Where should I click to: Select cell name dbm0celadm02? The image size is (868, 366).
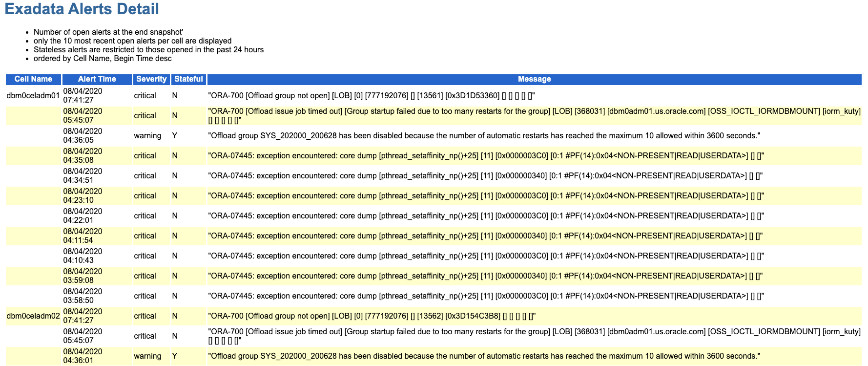pyautogui.click(x=33, y=316)
